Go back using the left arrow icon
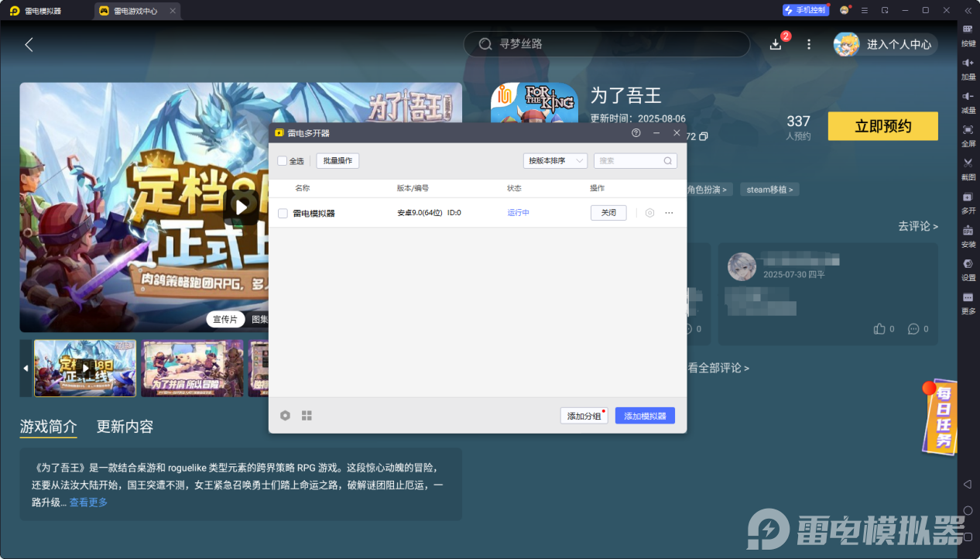 pyautogui.click(x=29, y=44)
